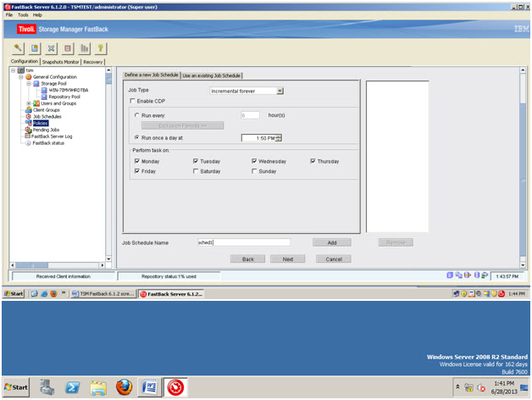Uncheck the Tuesday checkbox

click(196, 161)
